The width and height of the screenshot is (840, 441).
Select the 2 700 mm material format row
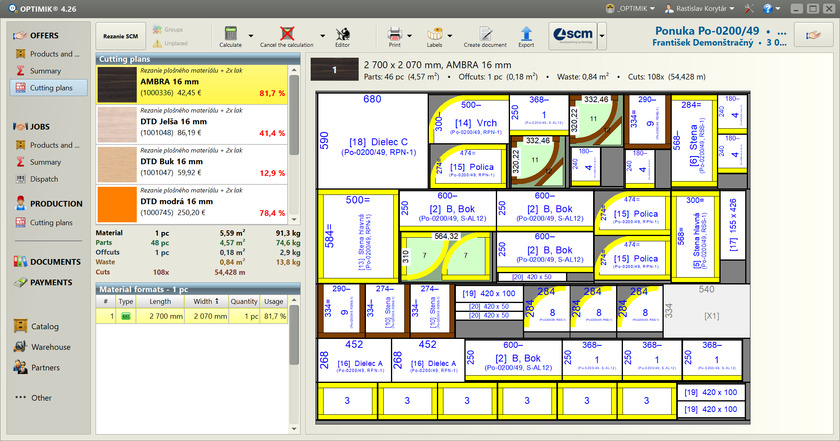coord(192,316)
